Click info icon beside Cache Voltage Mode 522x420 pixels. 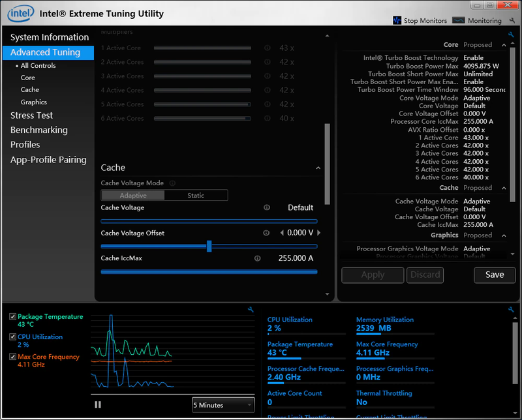pos(172,183)
